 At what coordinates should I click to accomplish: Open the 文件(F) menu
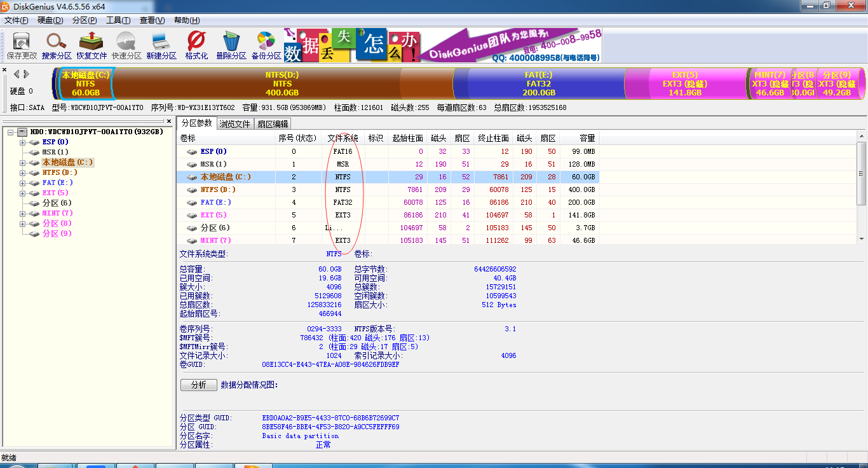point(16,20)
